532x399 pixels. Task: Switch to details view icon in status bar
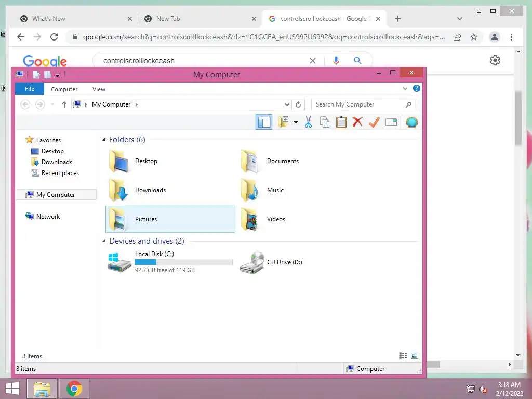pos(403,355)
